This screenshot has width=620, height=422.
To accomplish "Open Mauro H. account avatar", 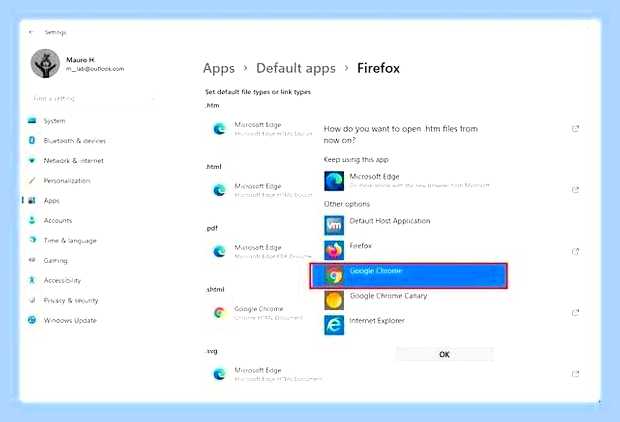I will click(x=45, y=64).
